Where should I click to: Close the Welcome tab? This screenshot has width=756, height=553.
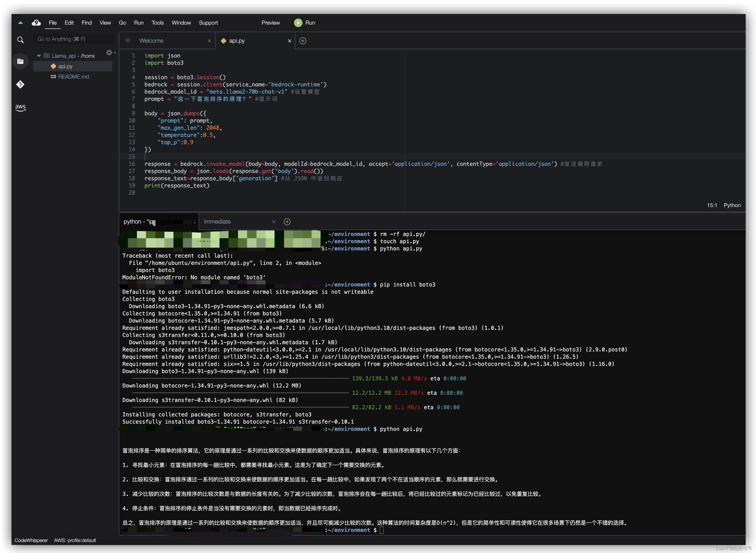pyautogui.click(x=209, y=41)
